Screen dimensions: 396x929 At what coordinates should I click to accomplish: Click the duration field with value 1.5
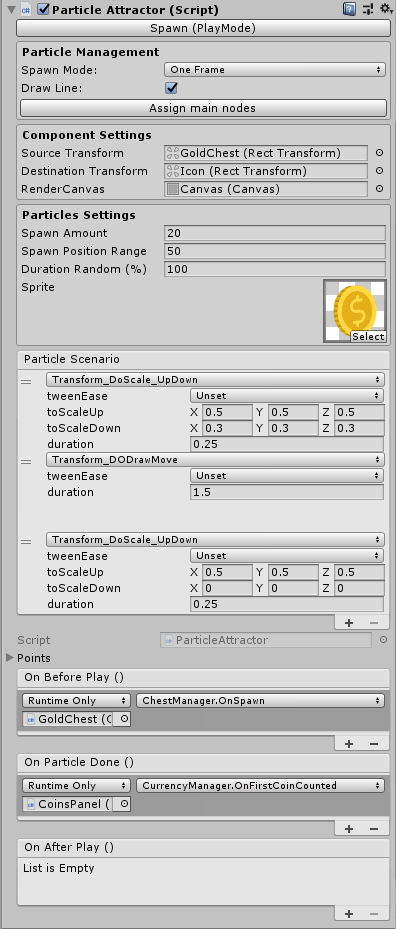287,492
